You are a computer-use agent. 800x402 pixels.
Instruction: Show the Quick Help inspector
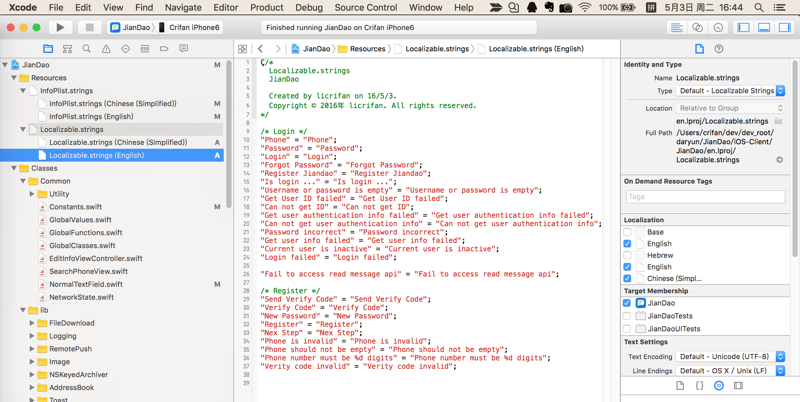click(719, 49)
